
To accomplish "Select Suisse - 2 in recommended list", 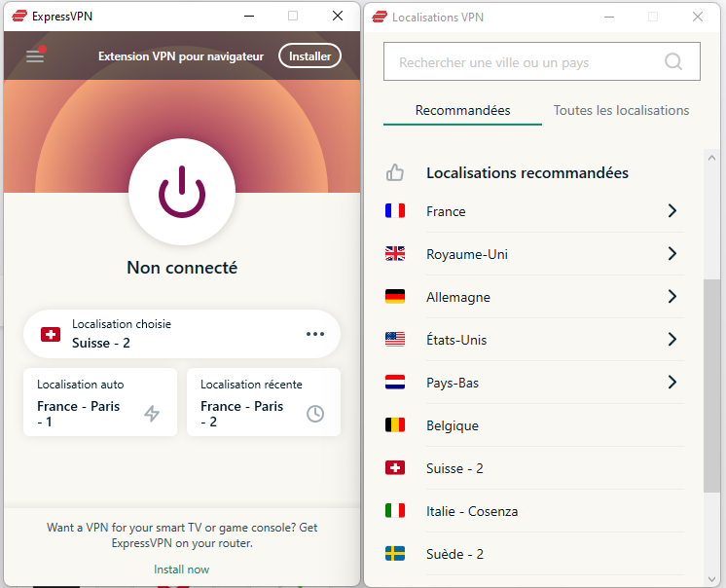I will click(534, 468).
